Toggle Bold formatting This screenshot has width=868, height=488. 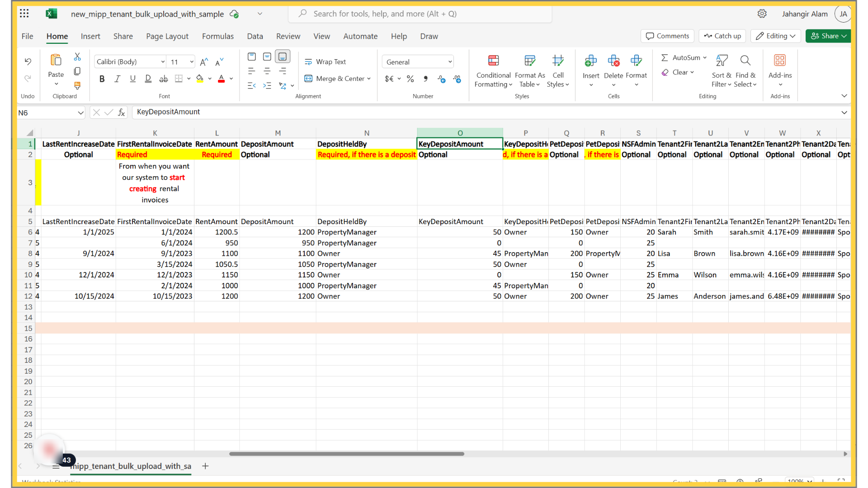pos(102,79)
